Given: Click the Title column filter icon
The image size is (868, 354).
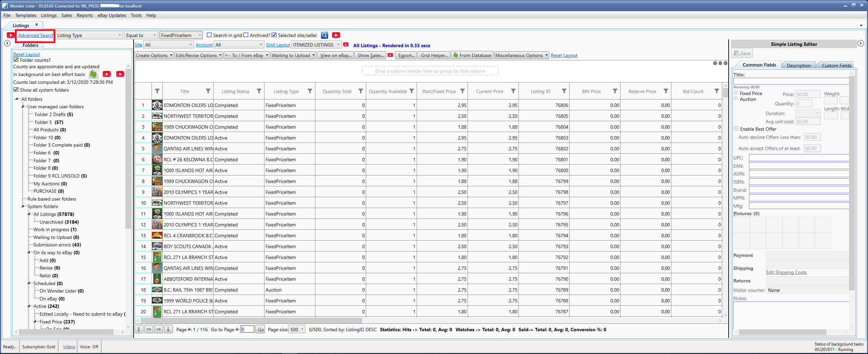Looking at the screenshot, I should point(208,91).
